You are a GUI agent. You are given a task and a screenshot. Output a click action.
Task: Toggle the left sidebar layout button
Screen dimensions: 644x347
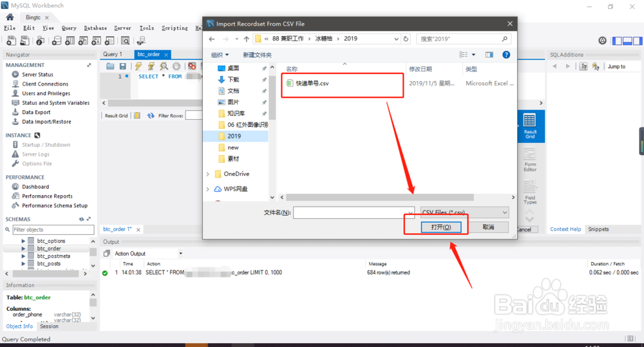617,41
